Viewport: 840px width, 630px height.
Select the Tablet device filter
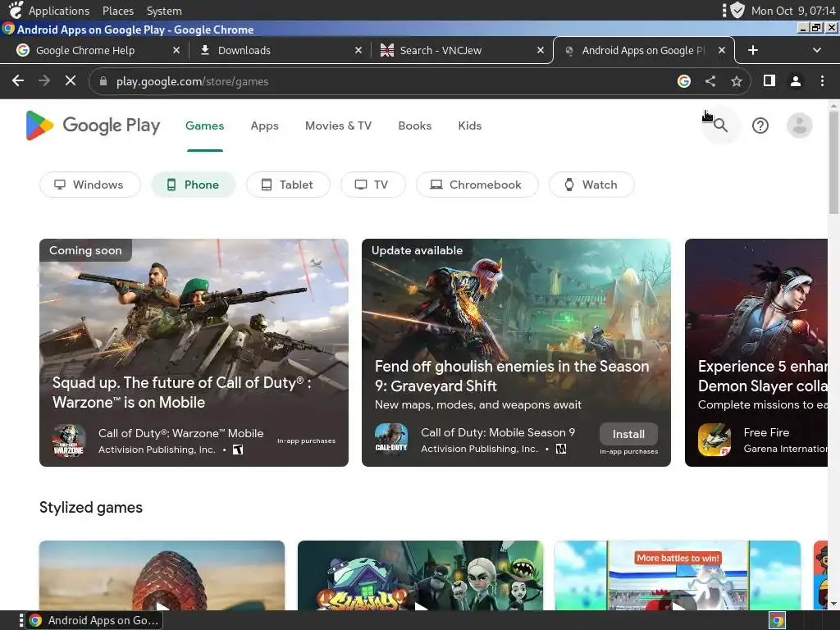coord(288,185)
